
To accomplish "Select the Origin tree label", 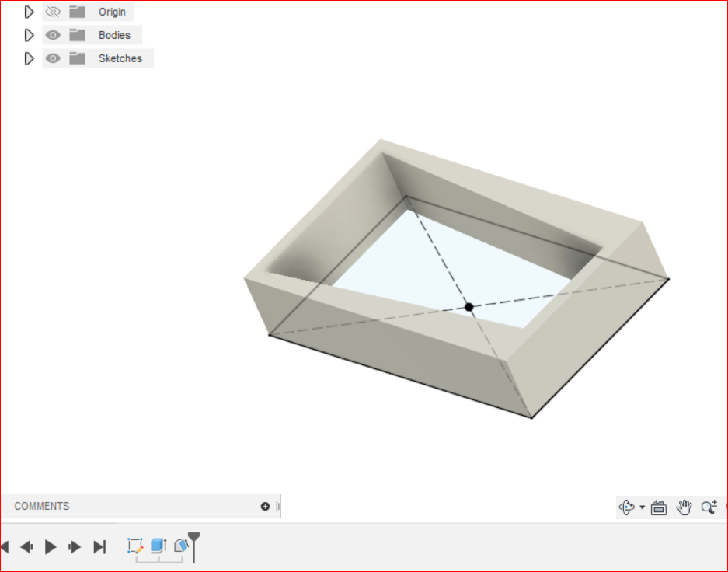I will [x=112, y=12].
